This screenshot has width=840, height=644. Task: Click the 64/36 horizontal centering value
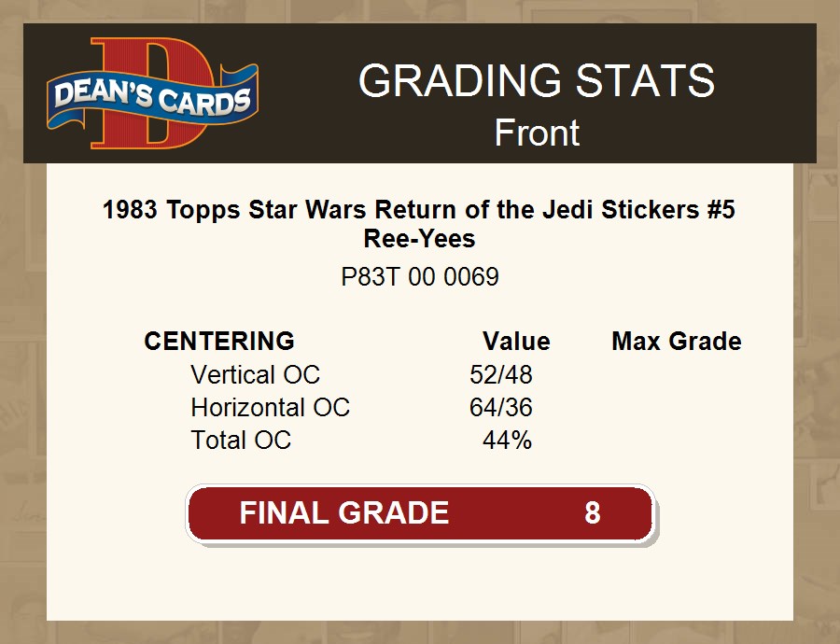tap(501, 408)
